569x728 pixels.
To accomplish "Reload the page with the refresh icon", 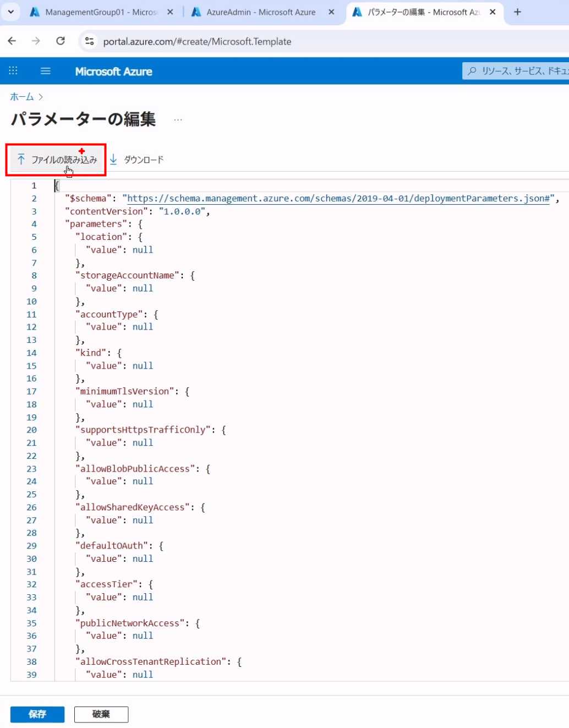I will [61, 41].
